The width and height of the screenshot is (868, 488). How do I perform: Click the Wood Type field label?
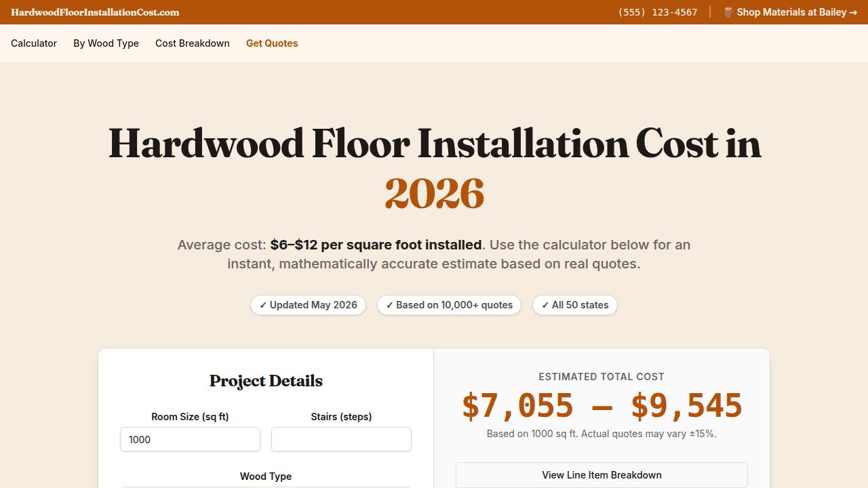coord(266,476)
